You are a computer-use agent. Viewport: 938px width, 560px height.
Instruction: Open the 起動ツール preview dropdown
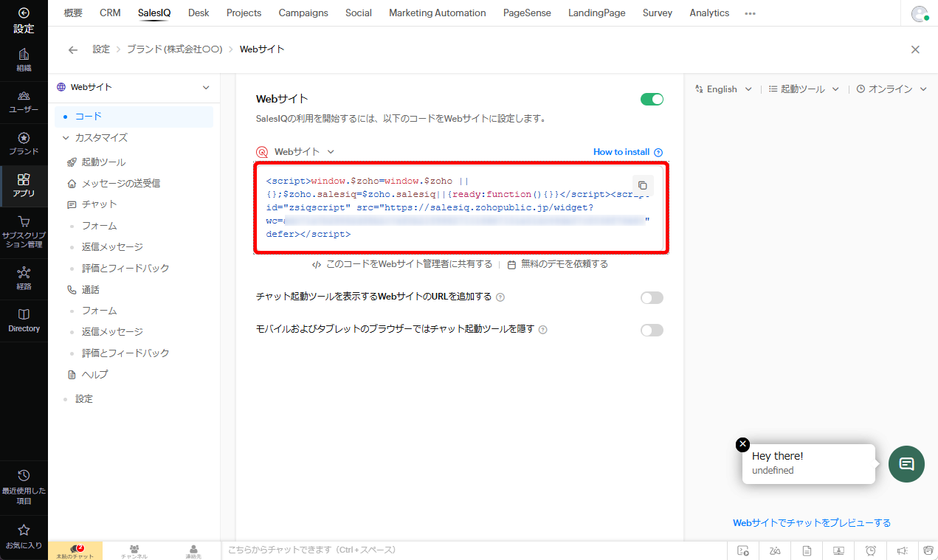[x=804, y=89]
